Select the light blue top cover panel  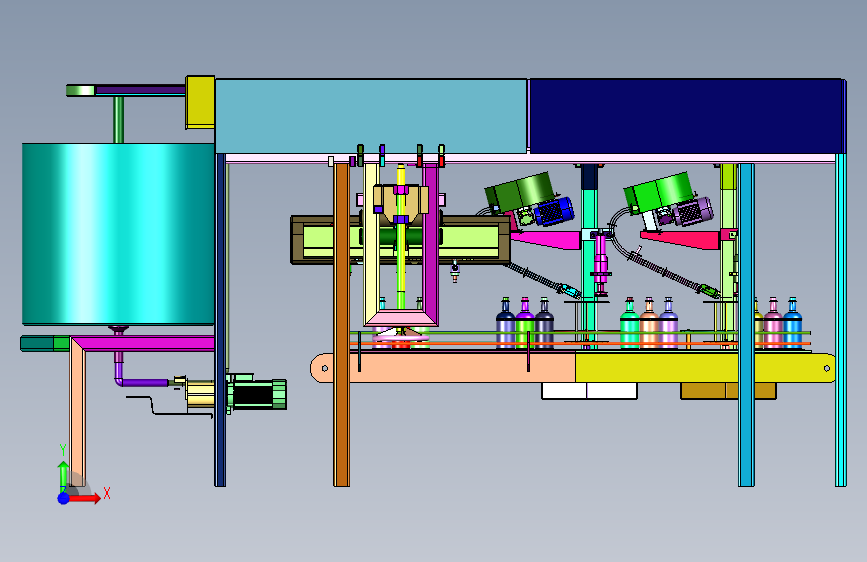371,116
